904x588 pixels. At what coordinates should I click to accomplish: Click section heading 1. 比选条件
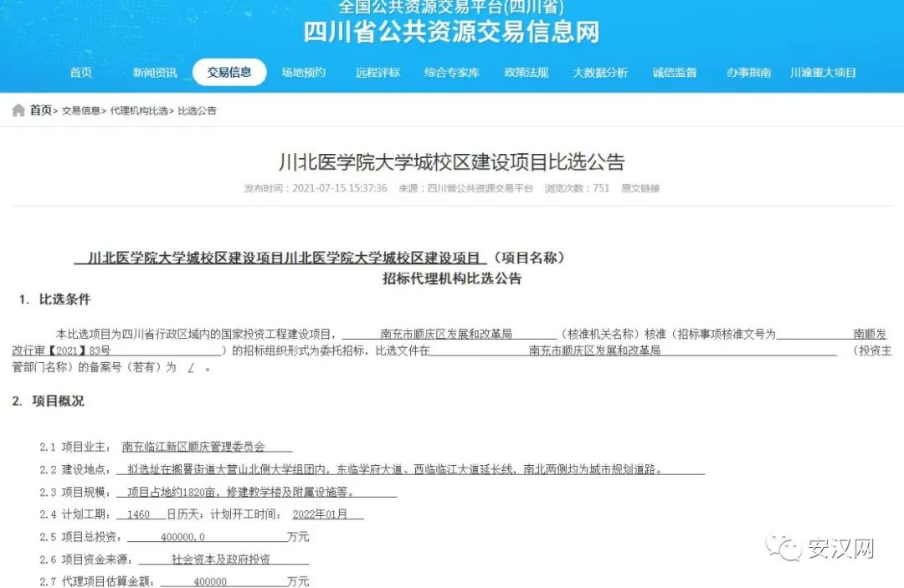[x=54, y=299]
